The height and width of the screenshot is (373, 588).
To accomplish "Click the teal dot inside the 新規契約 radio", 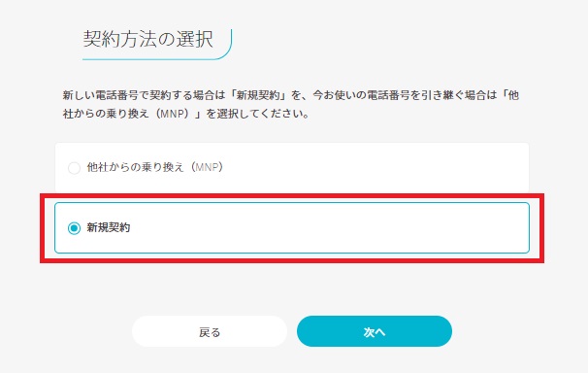I will (74, 227).
